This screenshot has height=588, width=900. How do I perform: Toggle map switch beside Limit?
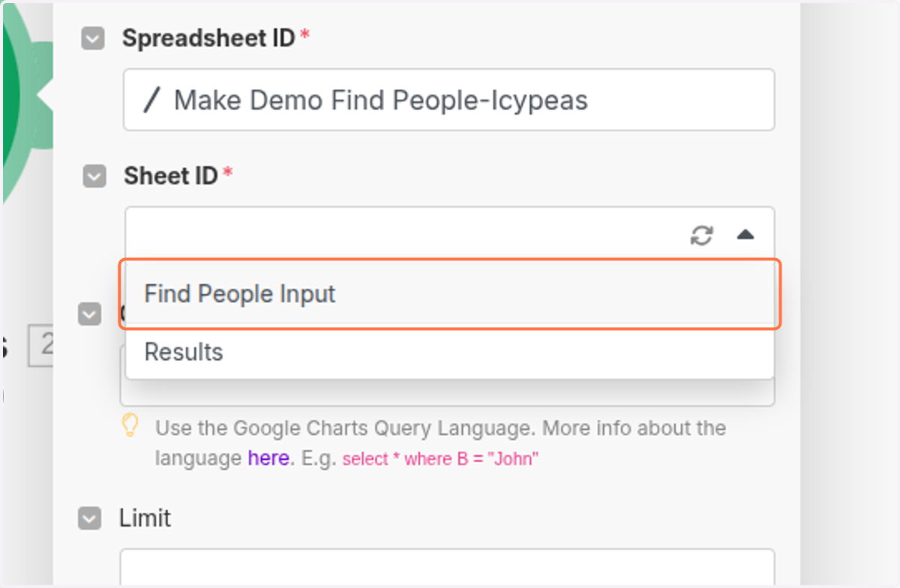(90, 519)
